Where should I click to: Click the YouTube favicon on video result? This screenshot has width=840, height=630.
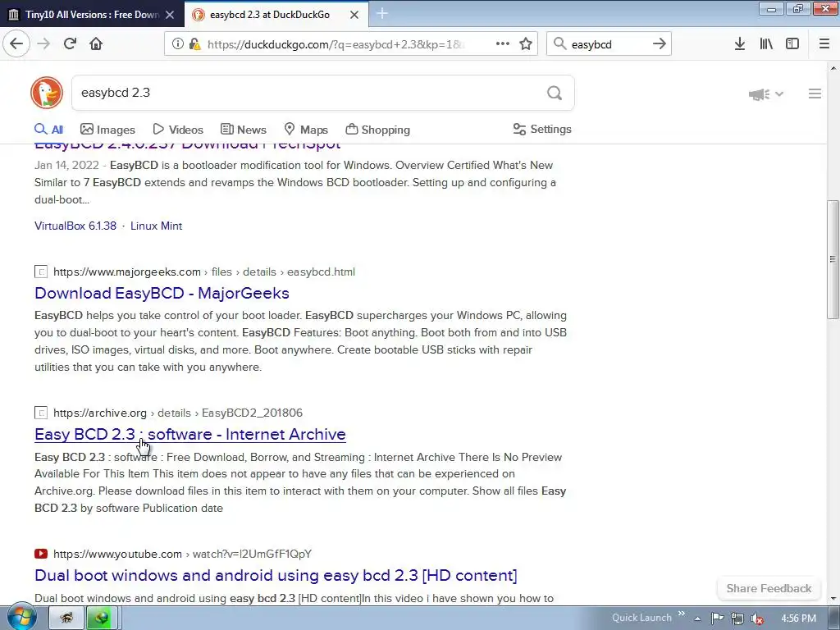pos(41,554)
